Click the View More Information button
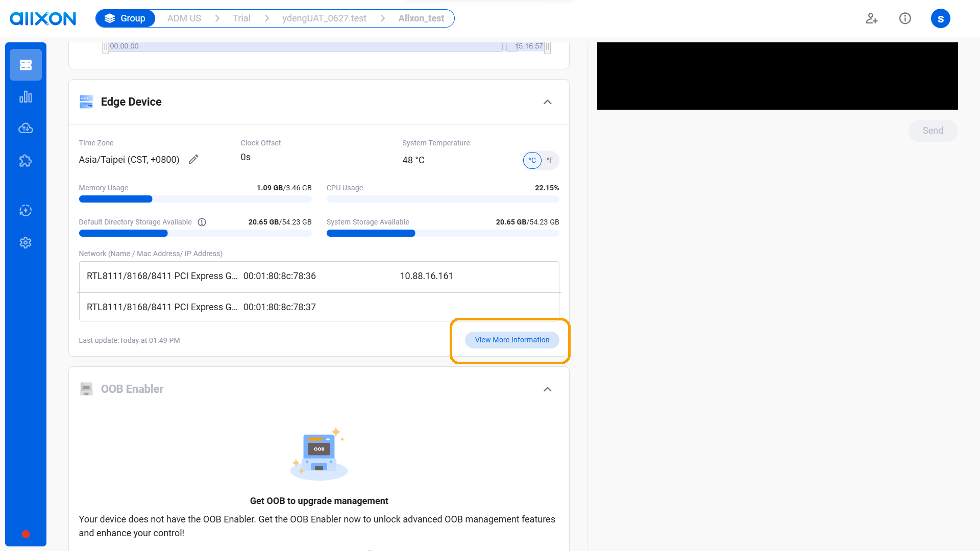Screen dimensions: 980x551 point(511,340)
